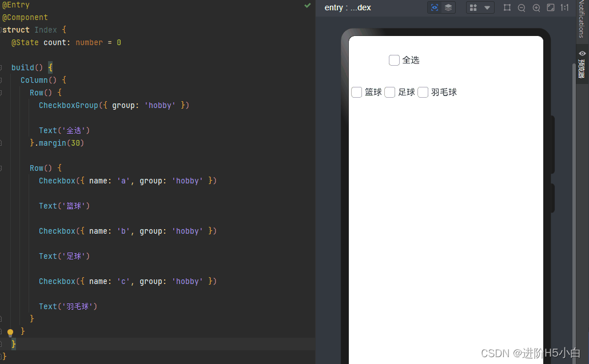This screenshot has height=364, width=589.
Task: Switch to the 预览器 sidebar tab
Action: (x=581, y=66)
